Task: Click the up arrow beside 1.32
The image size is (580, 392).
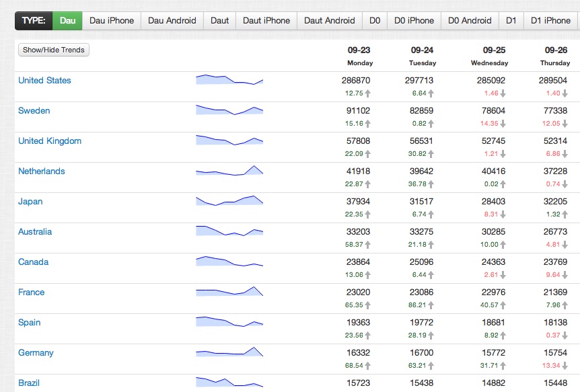Action: [565, 214]
